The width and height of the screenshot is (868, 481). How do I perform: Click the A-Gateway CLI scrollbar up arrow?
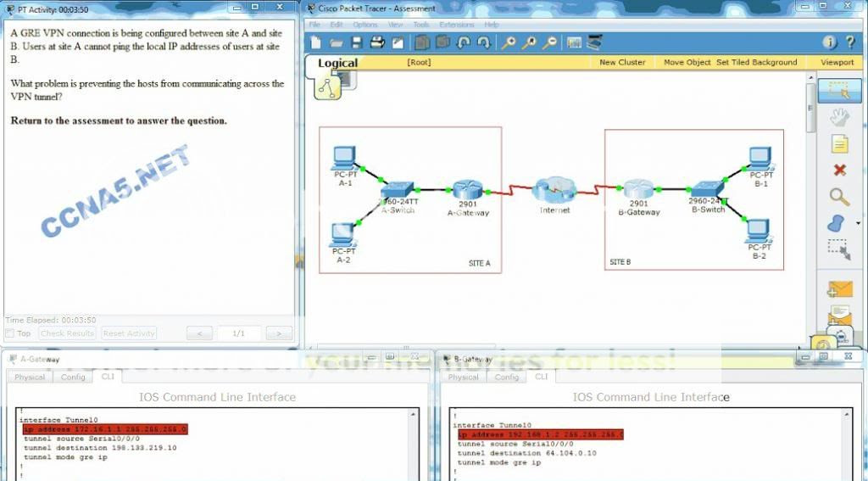tap(413, 414)
